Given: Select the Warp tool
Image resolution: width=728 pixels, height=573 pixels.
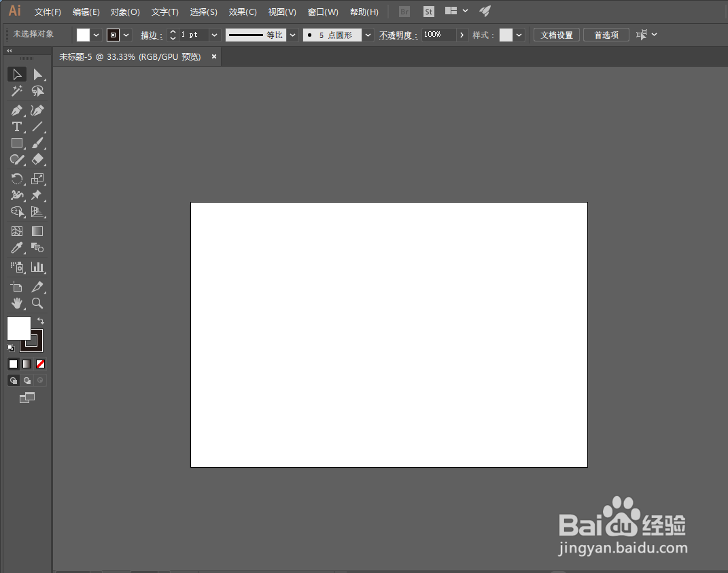Looking at the screenshot, I should (x=17, y=195).
